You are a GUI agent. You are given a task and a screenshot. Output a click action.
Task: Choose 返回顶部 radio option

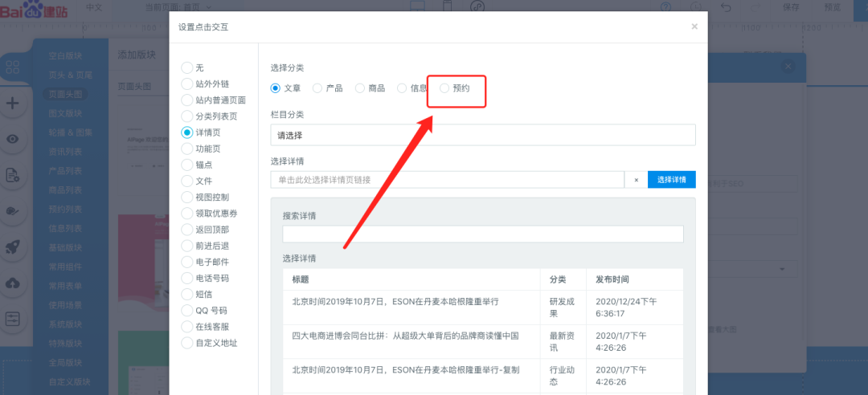[x=187, y=230]
